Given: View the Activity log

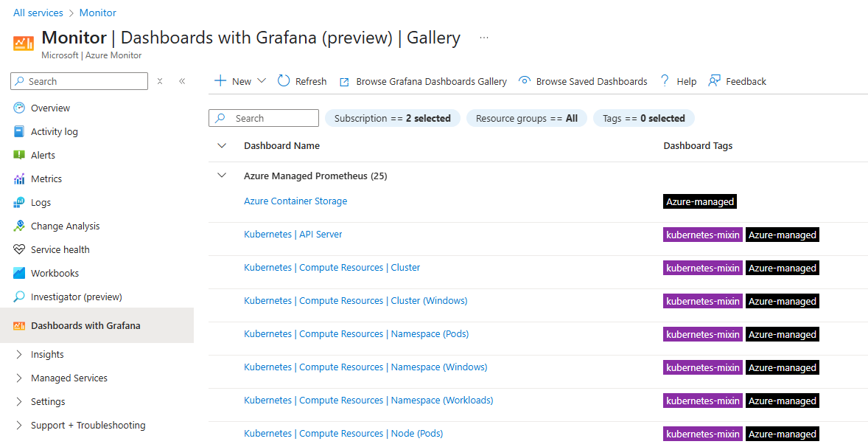Looking at the screenshot, I should (55, 131).
